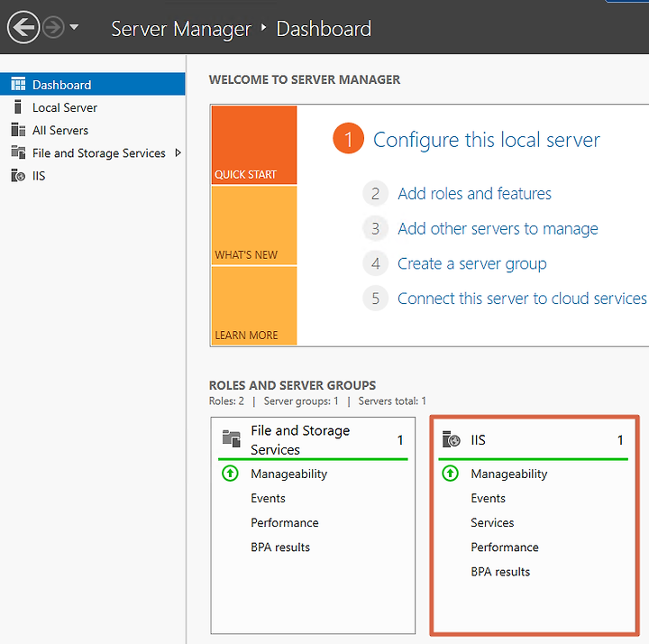Open the File and Storage Services tile title
The width and height of the screenshot is (649, 644).
[x=300, y=440]
